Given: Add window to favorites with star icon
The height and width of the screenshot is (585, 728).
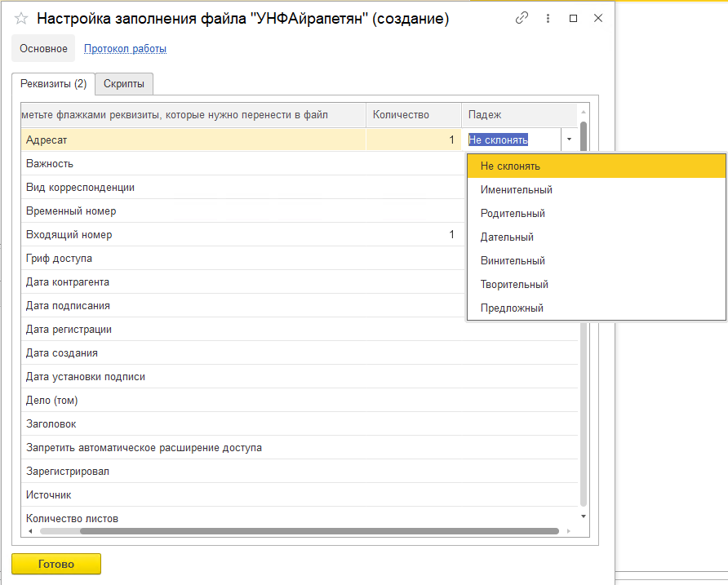Looking at the screenshot, I should [x=21, y=18].
